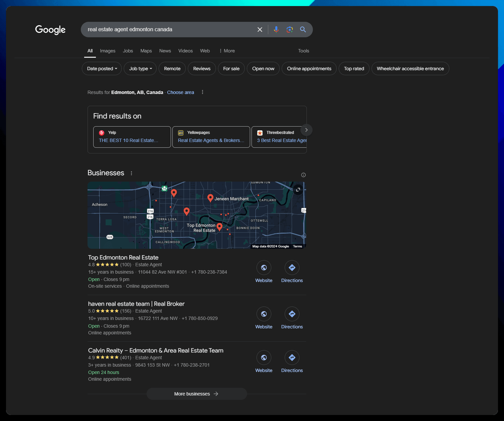Clear the search query with X icon
Image resolution: width=504 pixels, height=421 pixels.
pyautogui.click(x=260, y=30)
